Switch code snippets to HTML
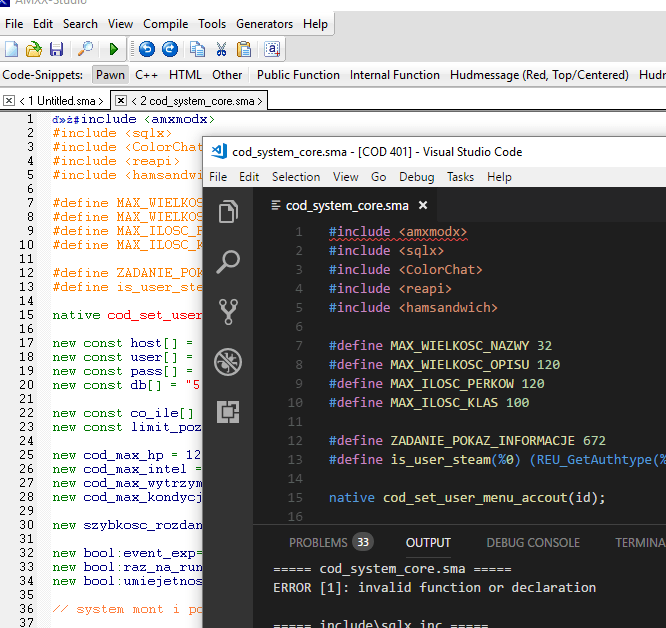Viewport: 666px width, 628px height. point(185,75)
